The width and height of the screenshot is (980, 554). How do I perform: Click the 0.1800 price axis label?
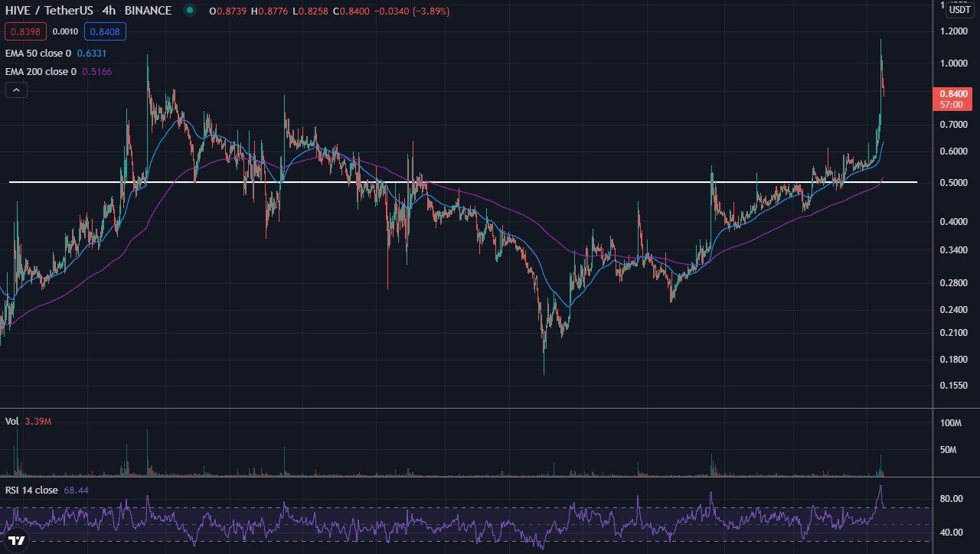point(952,360)
